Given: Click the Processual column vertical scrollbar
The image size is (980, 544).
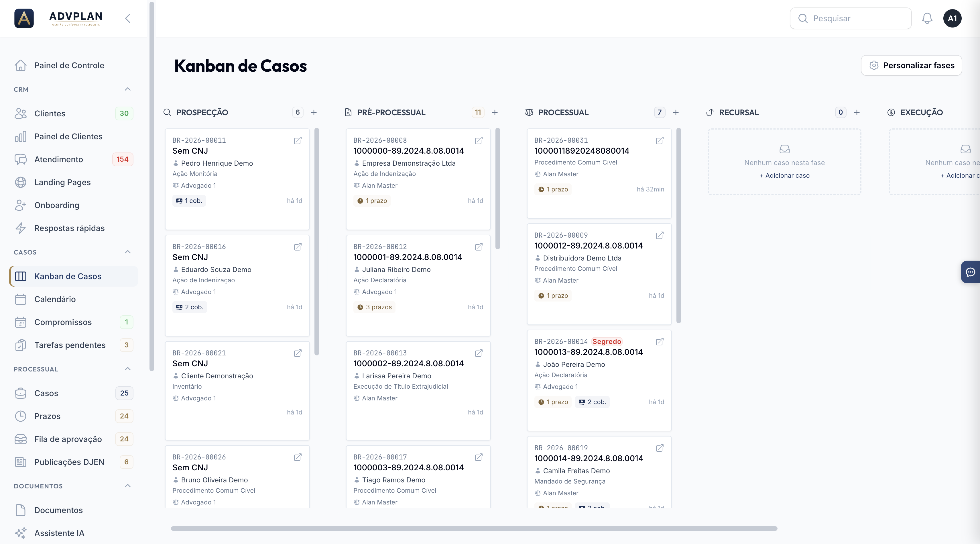Looking at the screenshot, I should 679,226.
